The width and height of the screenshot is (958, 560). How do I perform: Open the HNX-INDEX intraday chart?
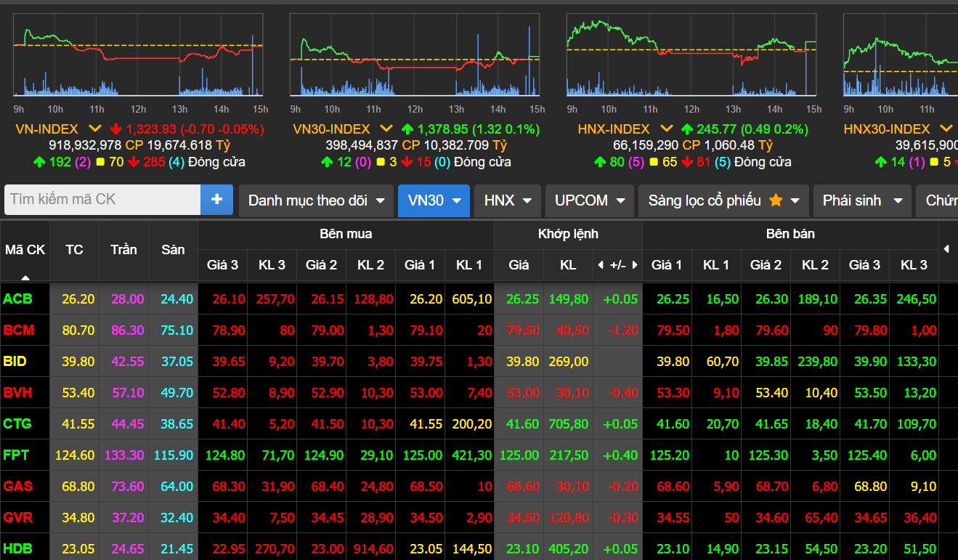point(691,55)
